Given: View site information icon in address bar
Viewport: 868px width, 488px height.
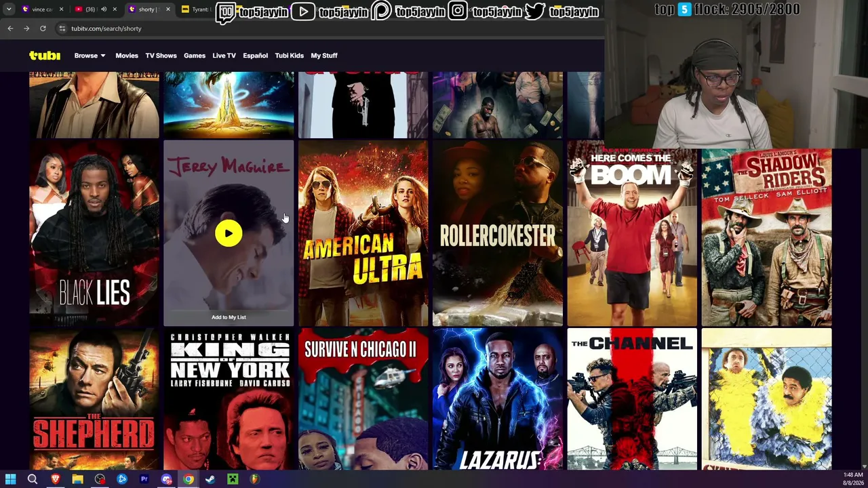Looking at the screenshot, I should (62, 28).
